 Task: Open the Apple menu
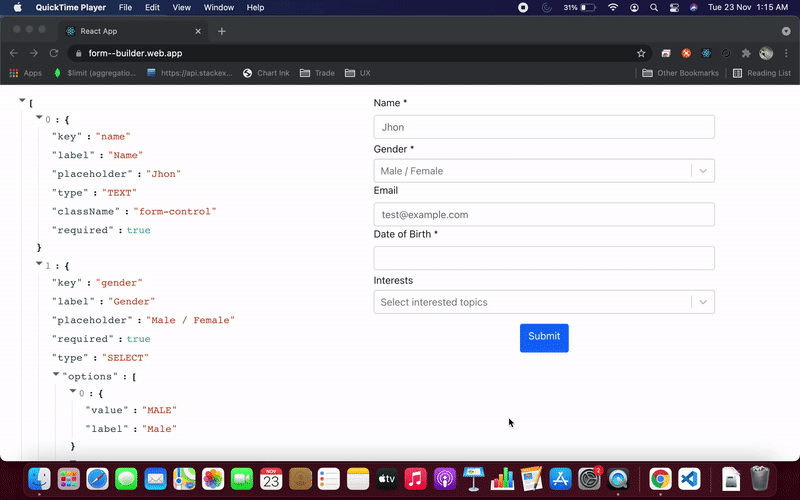18,8
